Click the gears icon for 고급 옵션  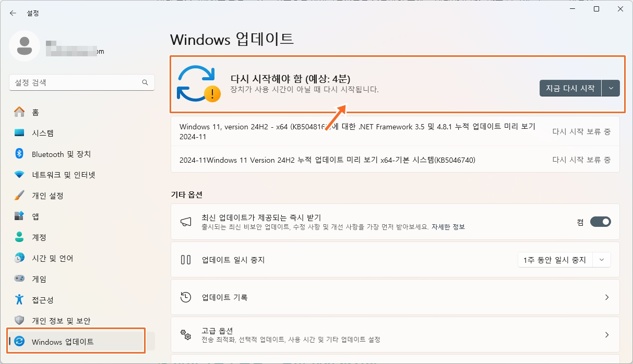(186, 334)
